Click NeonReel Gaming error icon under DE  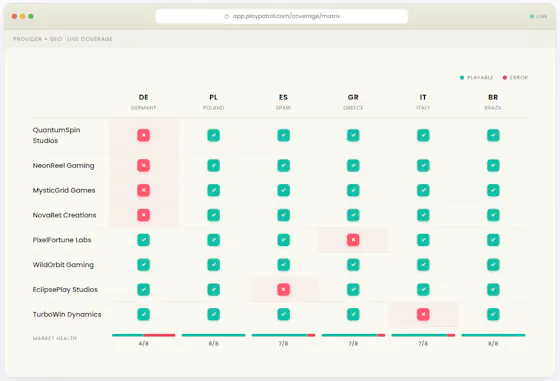(144, 165)
